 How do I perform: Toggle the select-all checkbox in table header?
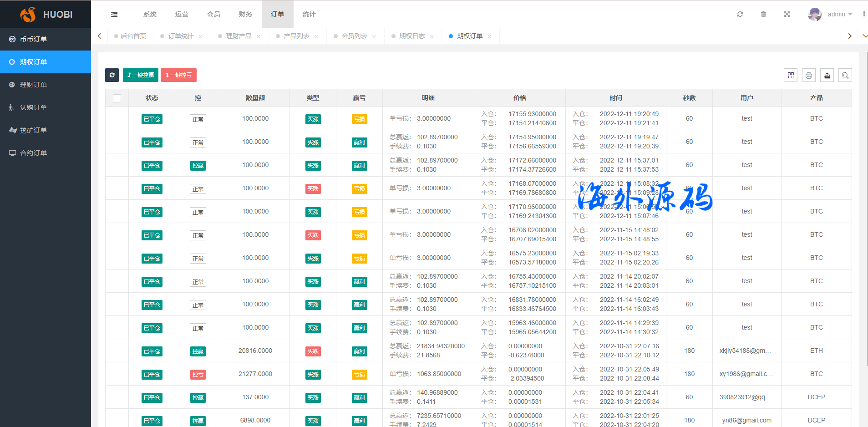pyautogui.click(x=117, y=98)
